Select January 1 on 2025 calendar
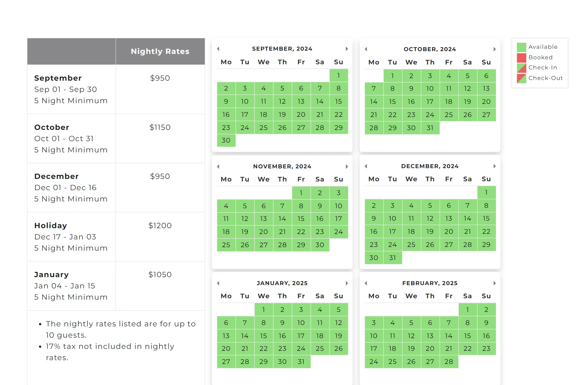This screenshot has height=385, width=588. click(263, 310)
